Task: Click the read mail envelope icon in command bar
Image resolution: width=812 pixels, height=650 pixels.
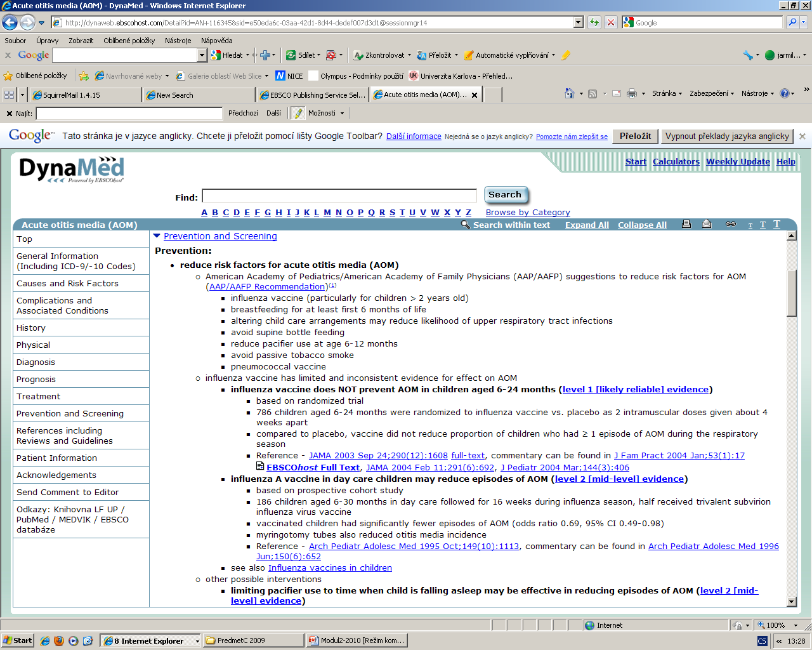Action: (616, 93)
